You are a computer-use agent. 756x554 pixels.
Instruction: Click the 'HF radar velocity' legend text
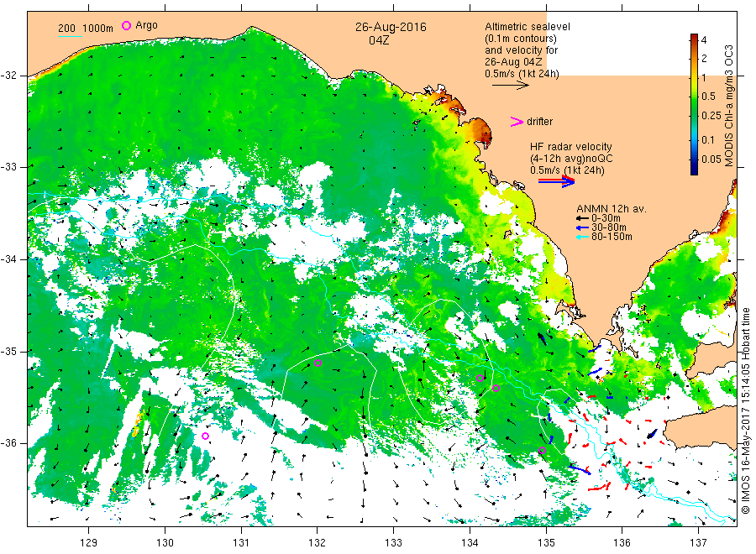point(571,146)
